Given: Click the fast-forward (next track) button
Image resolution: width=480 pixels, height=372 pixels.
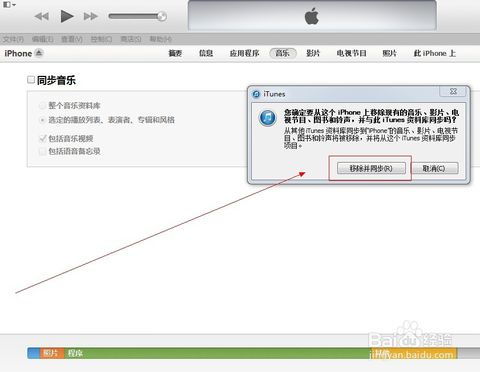Looking at the screenshot, I should coord(90,16).
